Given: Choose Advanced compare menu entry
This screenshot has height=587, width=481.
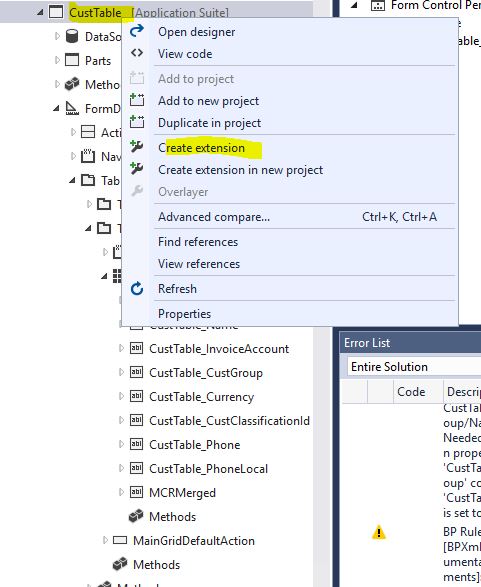Looking at the screenshot, I should (x=214, y=217).
